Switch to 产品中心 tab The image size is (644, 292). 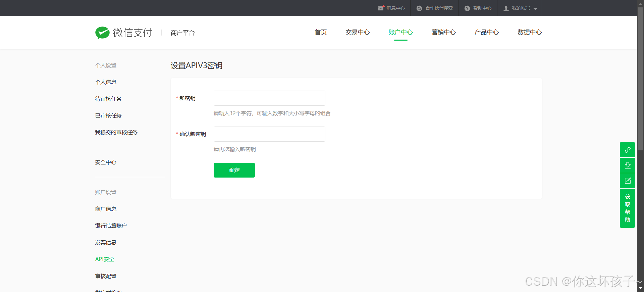(486, 32)
